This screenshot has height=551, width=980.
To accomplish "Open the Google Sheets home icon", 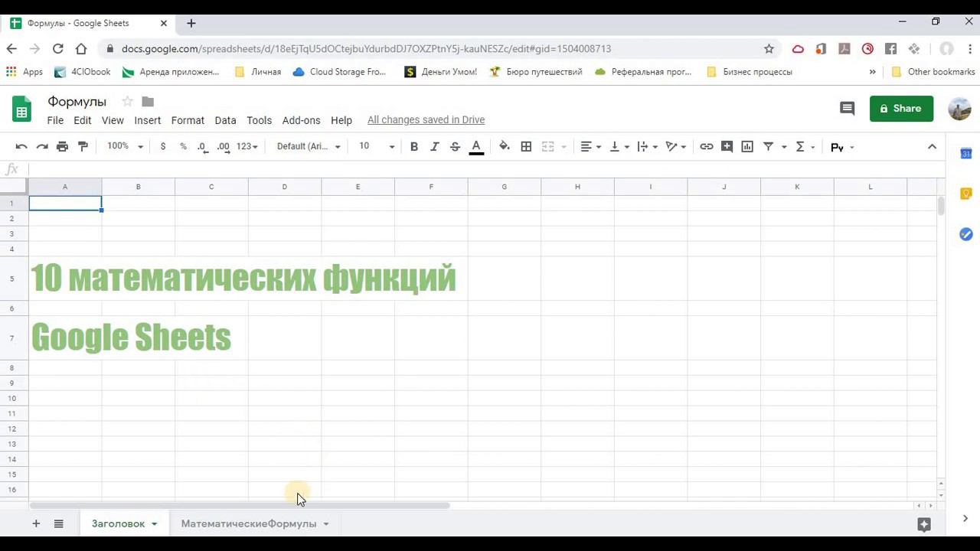I will tap(21, 109).
